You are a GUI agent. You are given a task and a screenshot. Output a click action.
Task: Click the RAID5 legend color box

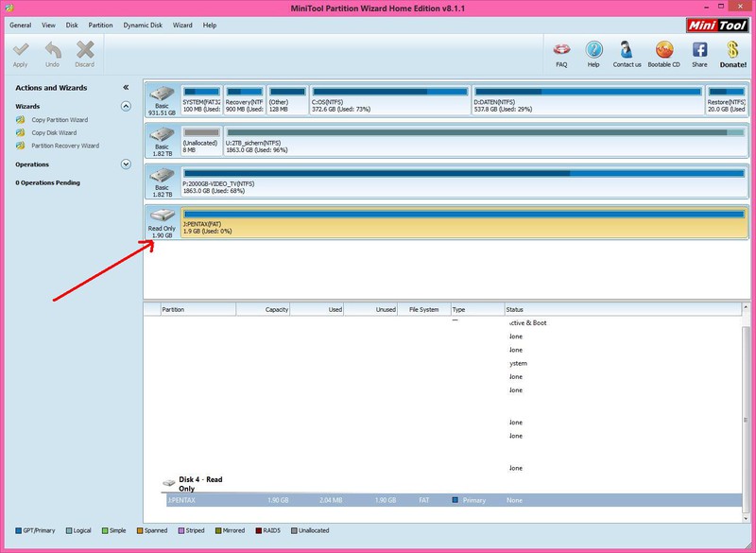[x=258, y=530]
